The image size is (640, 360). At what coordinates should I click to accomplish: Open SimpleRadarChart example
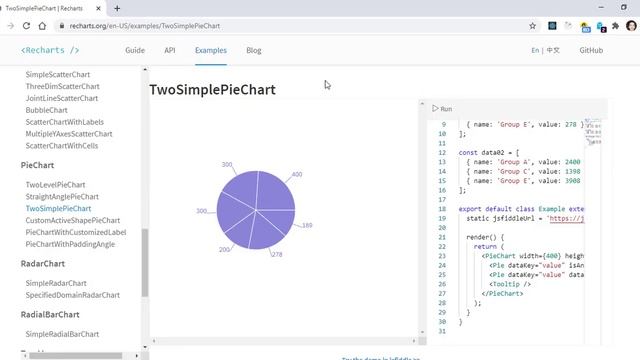coord(56,283)
